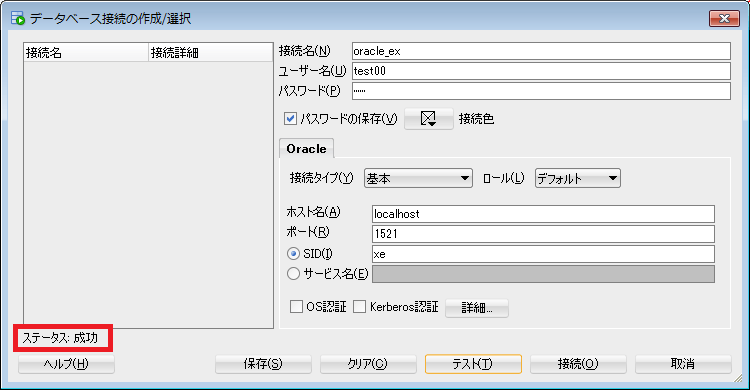Click the 取消 button
This screenshot has width=750, height=390.
(x=683, y=364)
